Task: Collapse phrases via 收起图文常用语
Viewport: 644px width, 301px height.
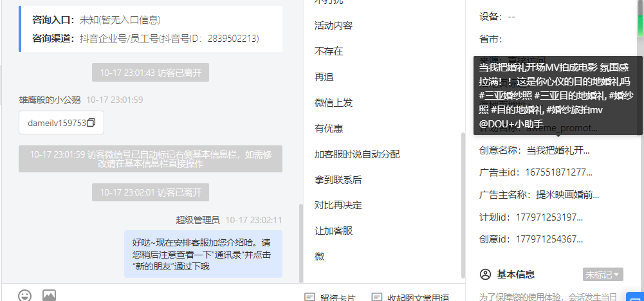Action: 410,297
